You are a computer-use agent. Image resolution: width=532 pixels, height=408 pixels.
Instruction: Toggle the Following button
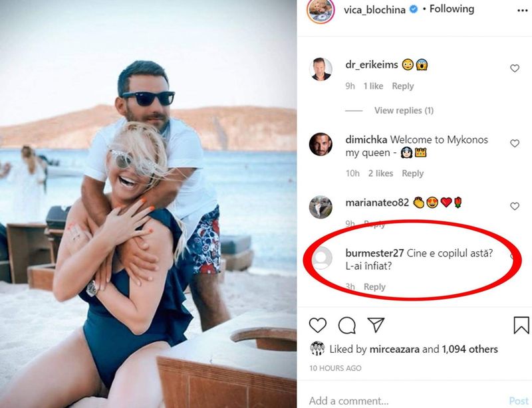coord(452,9)
